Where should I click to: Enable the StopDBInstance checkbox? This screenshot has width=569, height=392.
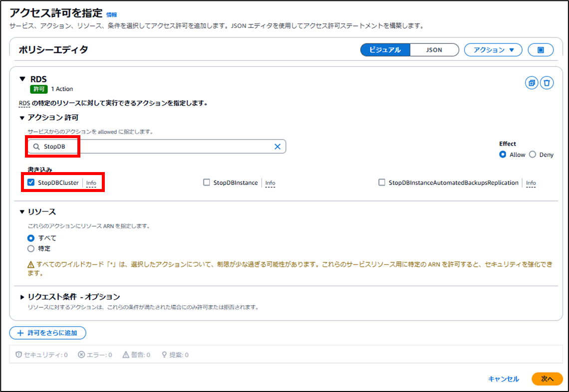207,183
